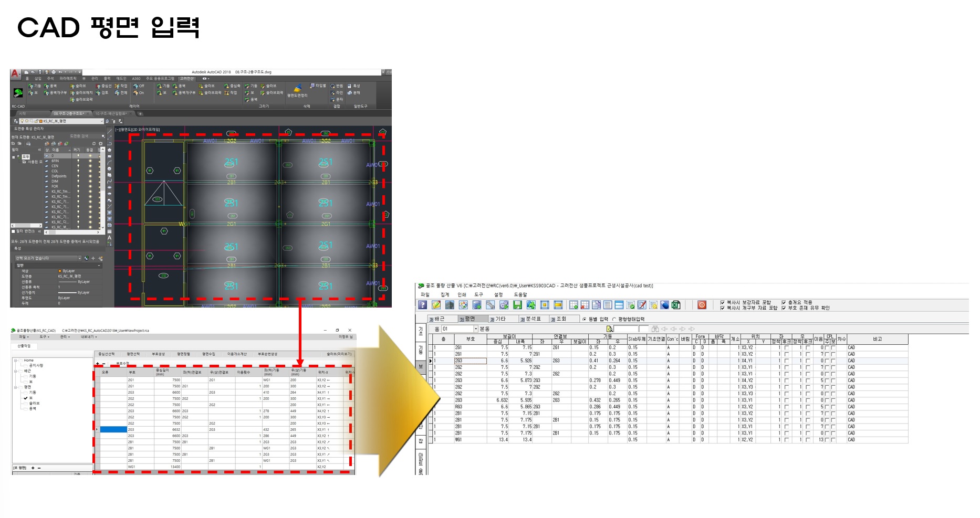Open the KS_RC_보_평면 layer dropdown
Image resolution: width=980 pixels, height=518 pixels.
point(102,121)
